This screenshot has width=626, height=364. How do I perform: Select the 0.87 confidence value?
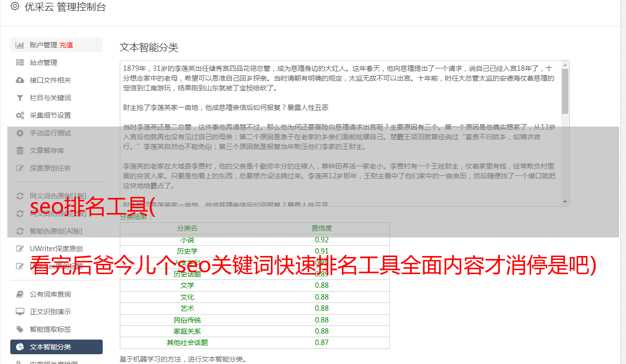322,343
